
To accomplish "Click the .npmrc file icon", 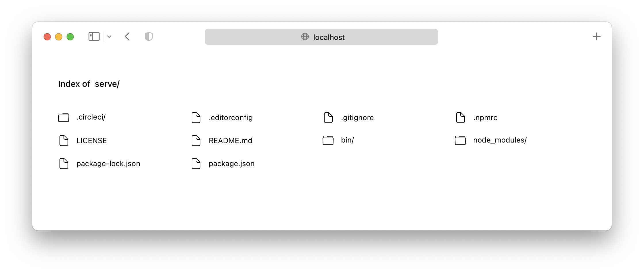I will [x=460, y=118].
